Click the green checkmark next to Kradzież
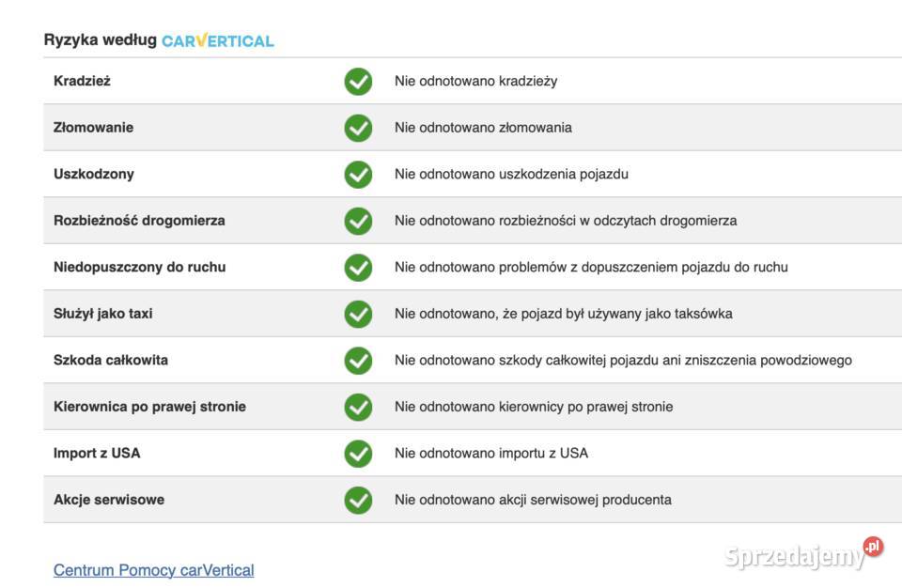Viewport: 902px width, 588px height. tap(358, 82)
